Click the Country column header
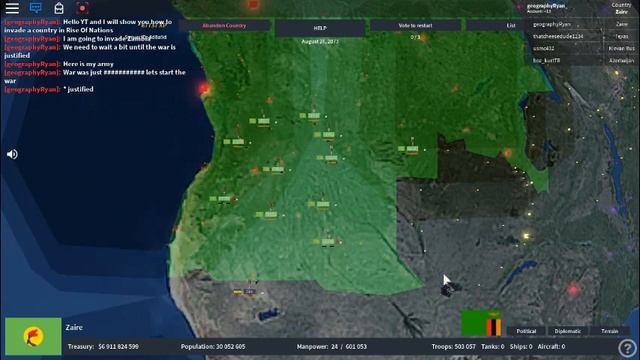 click(621, 5)
